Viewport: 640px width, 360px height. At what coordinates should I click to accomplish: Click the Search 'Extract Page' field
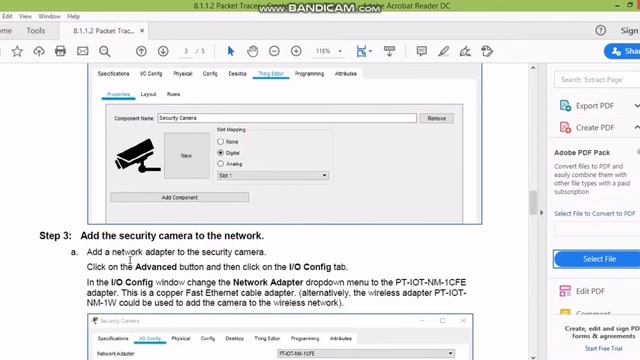click(598, 80)
